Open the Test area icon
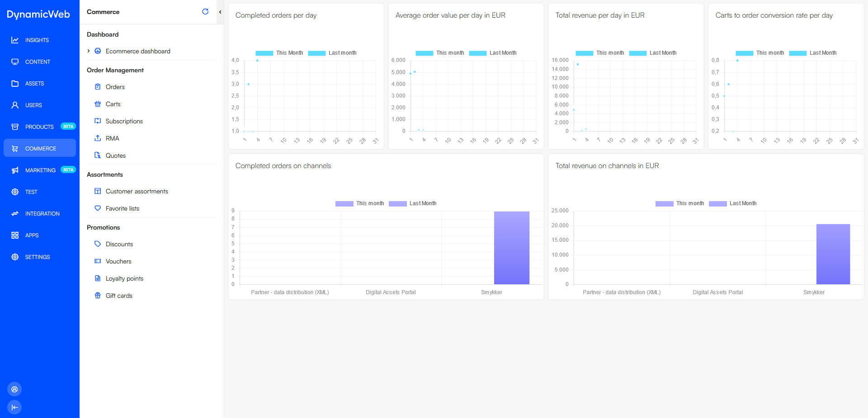868x418 pixels. (x=15, y=192)
